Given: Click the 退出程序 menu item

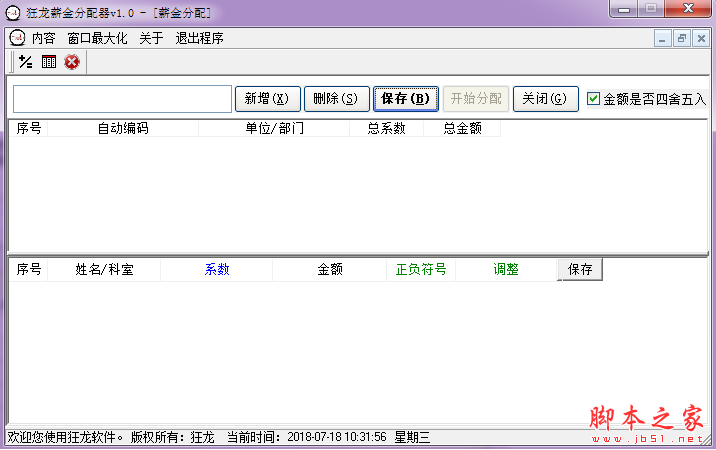Looking at the screenshot, I should point(200,38).
